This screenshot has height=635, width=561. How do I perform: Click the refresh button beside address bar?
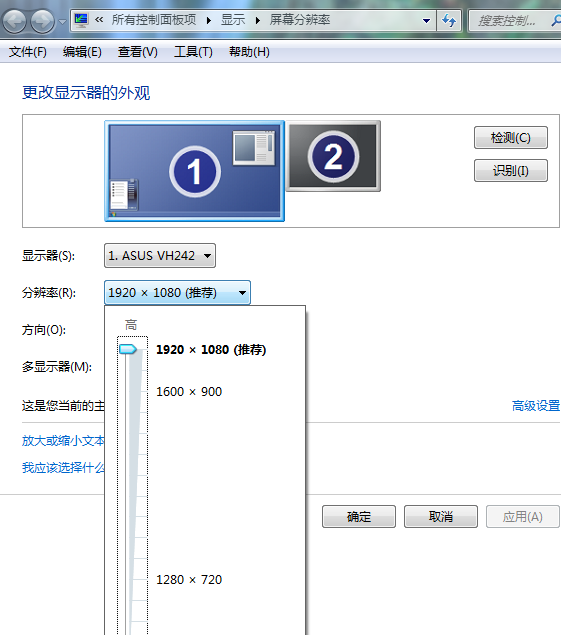point(449,20)
